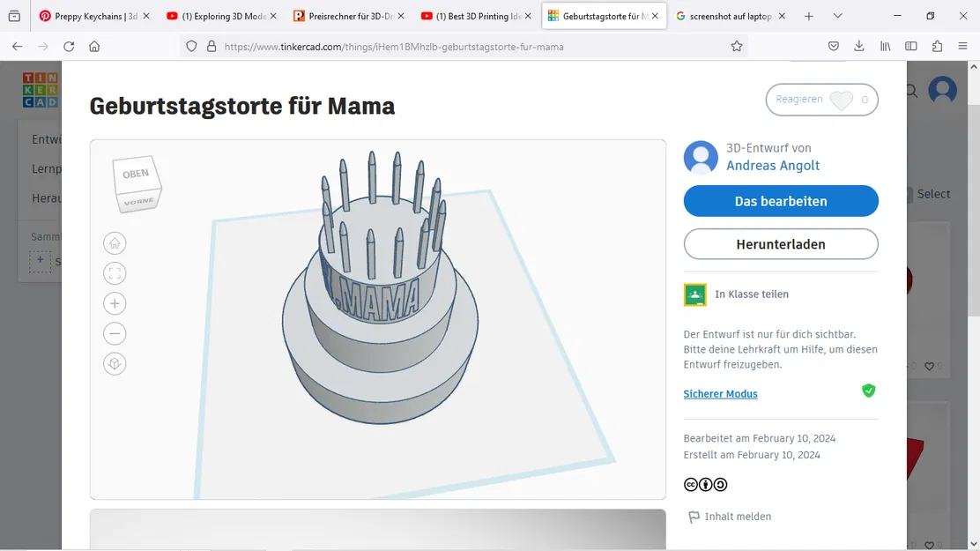Screen dimensions: 980x551
Task: Click the Das bearbeiten button
Action: pyautogui.click(x=781, y=201)
